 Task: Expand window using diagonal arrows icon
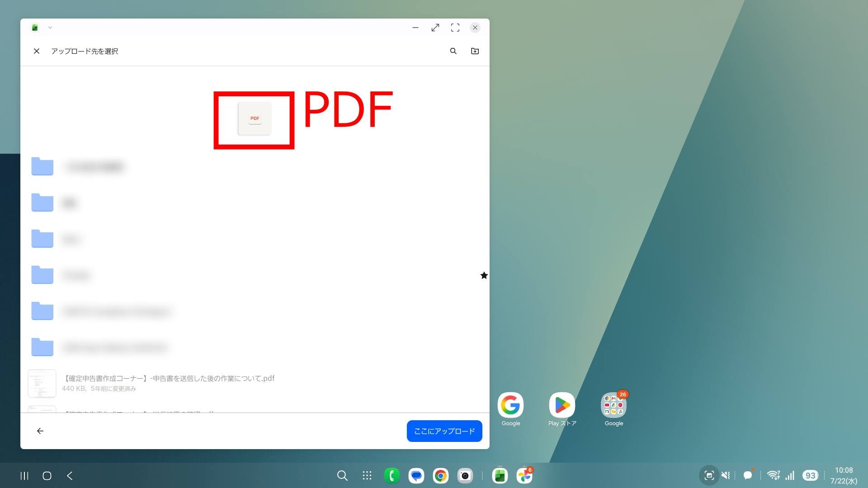tap(435, 28)
